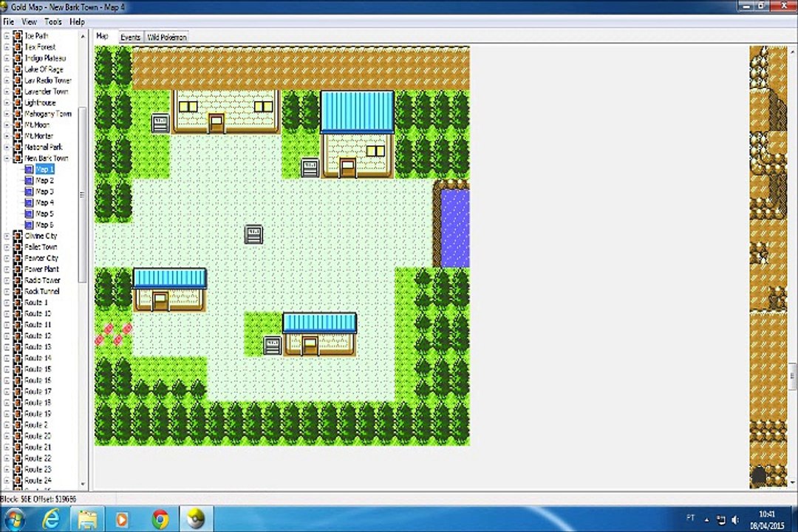Click the PT language indicator
Viewport: 798px width, 532px height.
coord(691,518)
